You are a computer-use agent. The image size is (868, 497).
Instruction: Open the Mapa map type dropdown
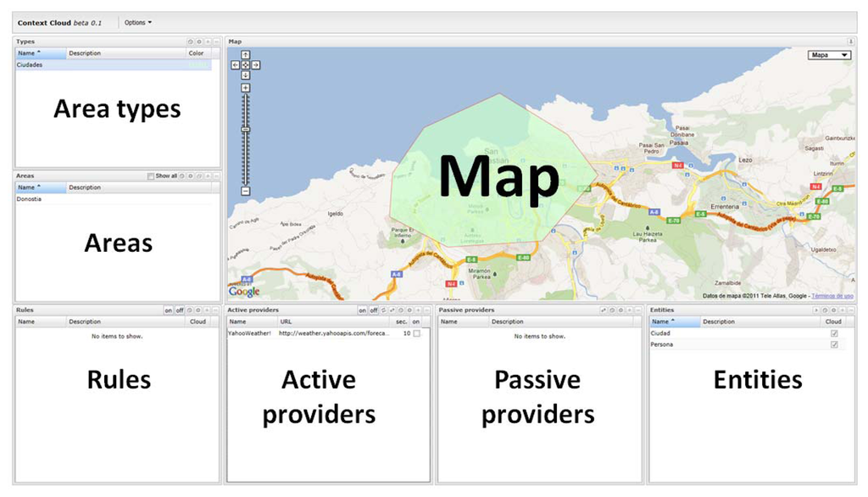point(829,55)
